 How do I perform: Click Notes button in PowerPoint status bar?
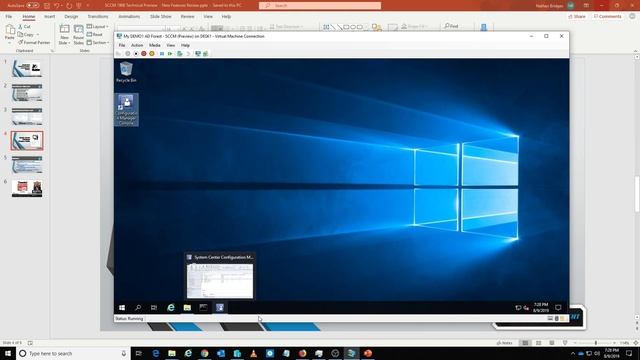[x=504, y=343]
